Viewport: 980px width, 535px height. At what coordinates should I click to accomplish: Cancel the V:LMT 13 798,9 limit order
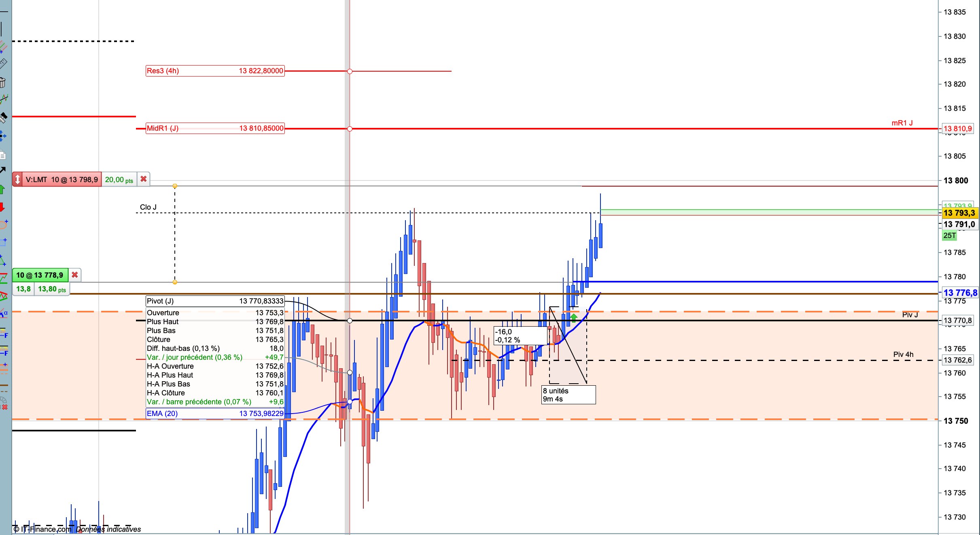[144, 179]
